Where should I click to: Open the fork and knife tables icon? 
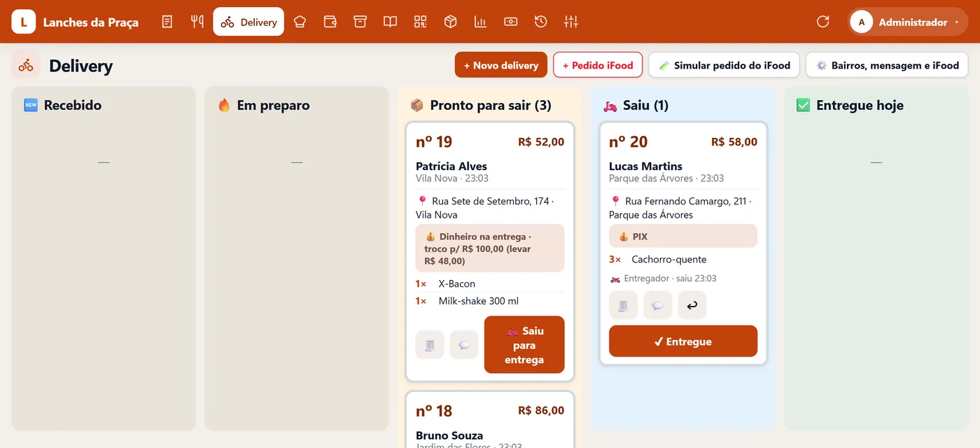[197, 22]
